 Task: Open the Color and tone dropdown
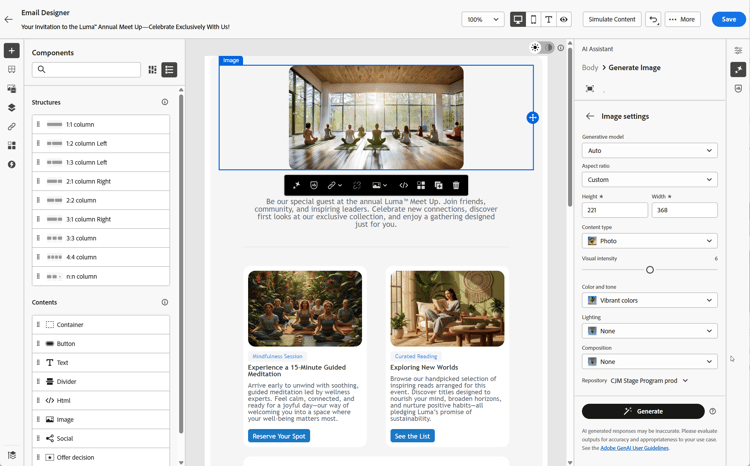click(650, 300)
